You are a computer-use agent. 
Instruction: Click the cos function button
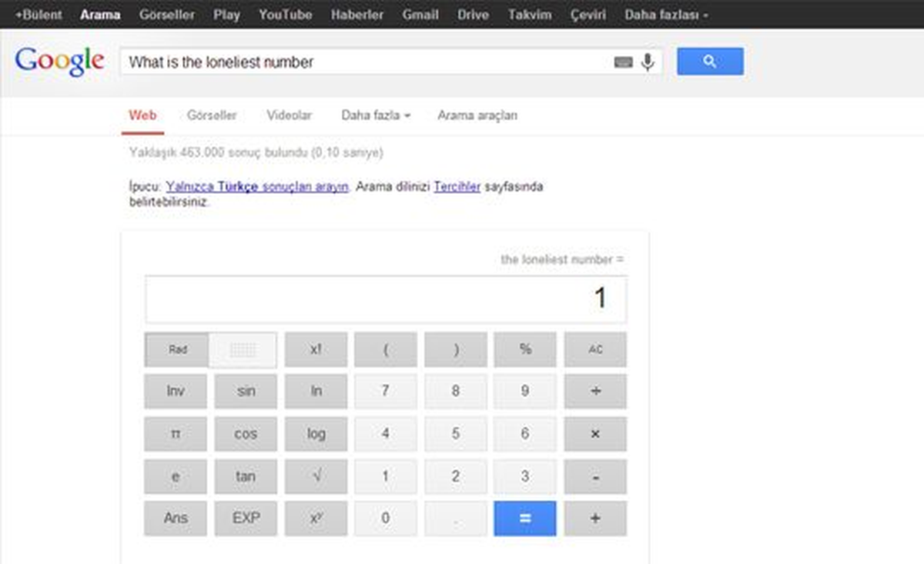[x=246, y=434]
